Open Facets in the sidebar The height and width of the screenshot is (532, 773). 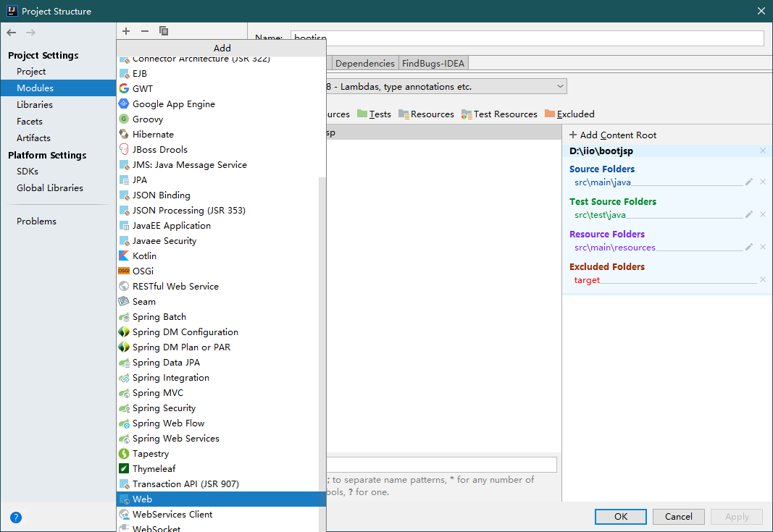(x=58, y=121)
